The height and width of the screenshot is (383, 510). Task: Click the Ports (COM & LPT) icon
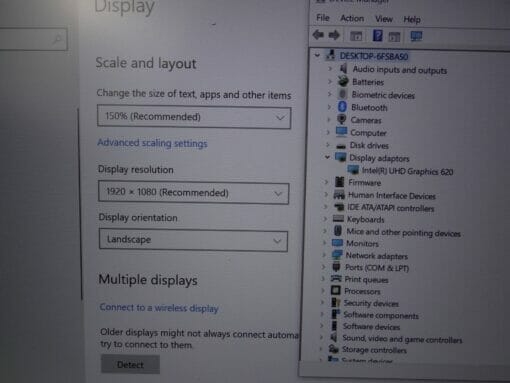[336, 267]
